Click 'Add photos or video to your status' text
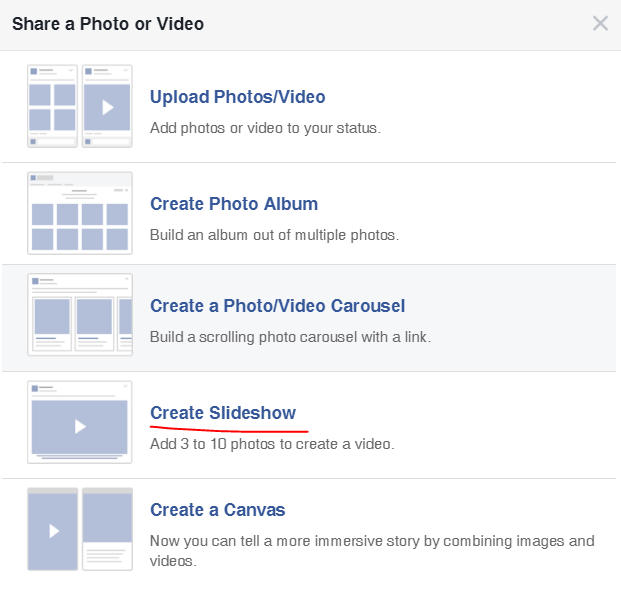 [265, 128]
